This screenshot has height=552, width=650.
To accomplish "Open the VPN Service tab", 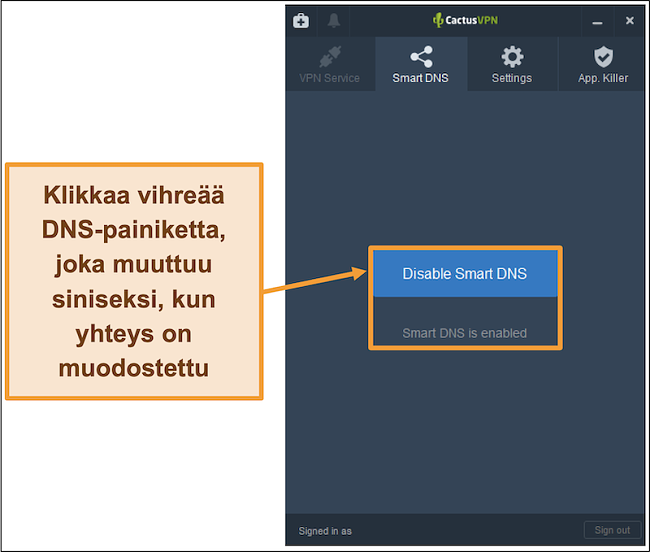I will (330, 64).
